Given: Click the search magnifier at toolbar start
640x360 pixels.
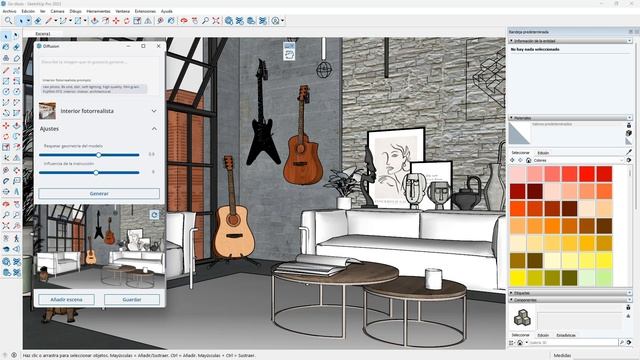Looking at the screenshot, I should pos(8,20).
